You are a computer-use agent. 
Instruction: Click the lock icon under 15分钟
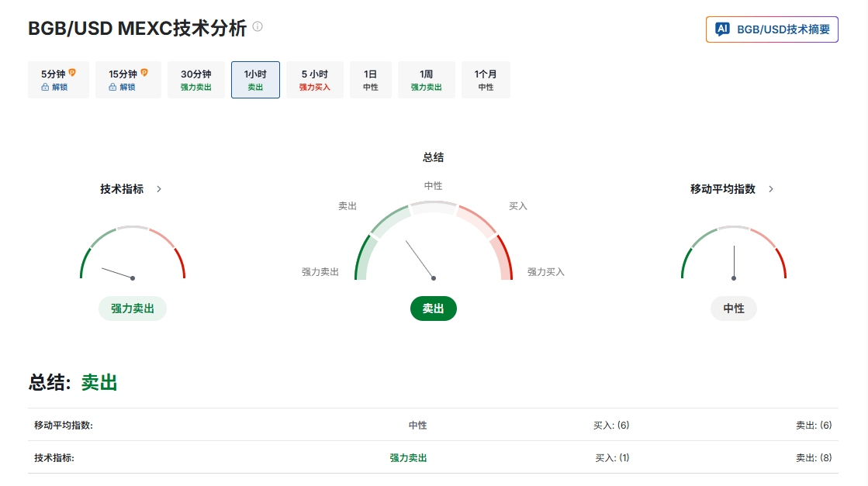coord(112,88)
